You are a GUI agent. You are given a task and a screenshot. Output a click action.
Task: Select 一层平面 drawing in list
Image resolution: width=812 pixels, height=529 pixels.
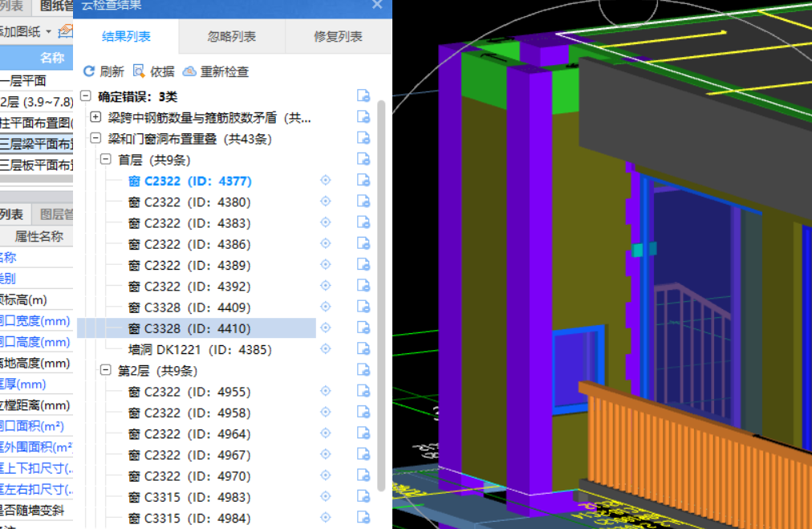[36, 81]
